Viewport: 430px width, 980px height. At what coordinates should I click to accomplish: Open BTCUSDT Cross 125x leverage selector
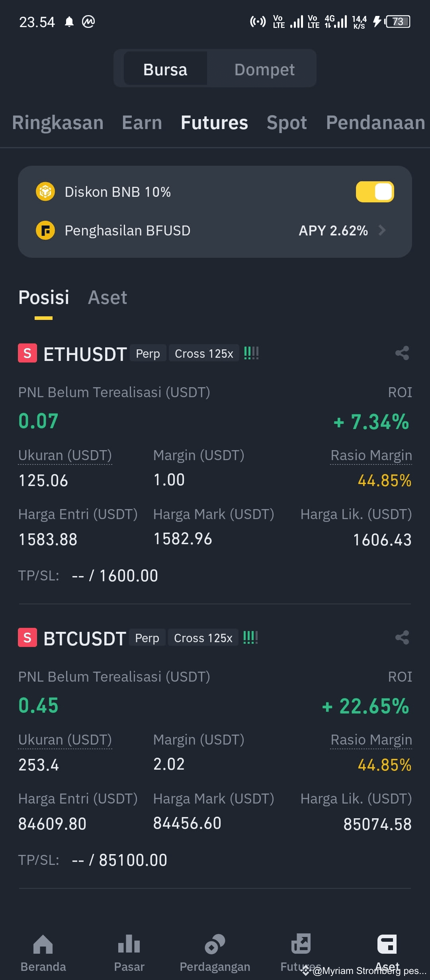click(x=203, y=638)
